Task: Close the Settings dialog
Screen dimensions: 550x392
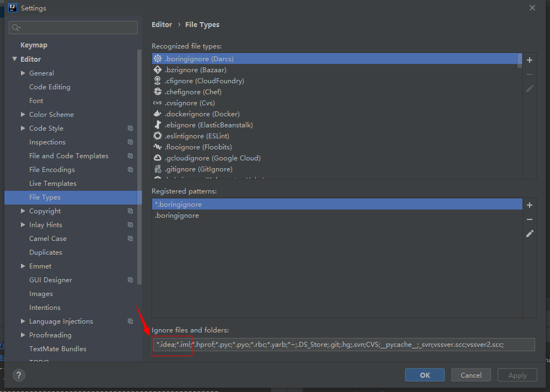Action: pyautogui.click(x=532, y=8)
